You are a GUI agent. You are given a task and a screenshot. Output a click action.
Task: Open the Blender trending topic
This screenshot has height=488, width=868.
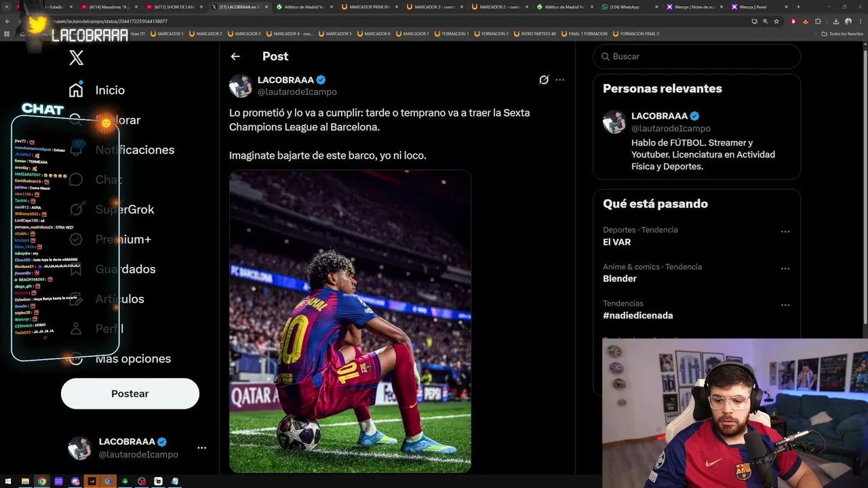(620, 279)
